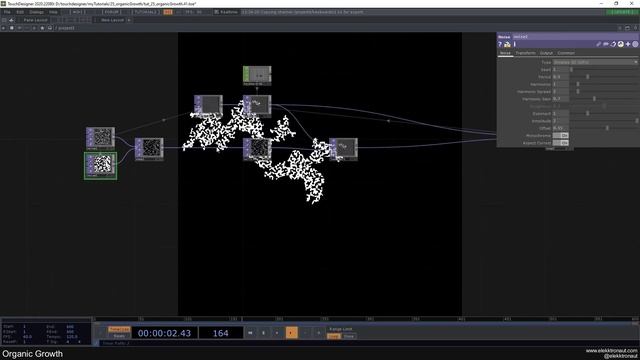The width and height of the screenshot is (640, 360).
Task: Open the Edit menu
Action: pyautogui.click(x=20, y=12)
